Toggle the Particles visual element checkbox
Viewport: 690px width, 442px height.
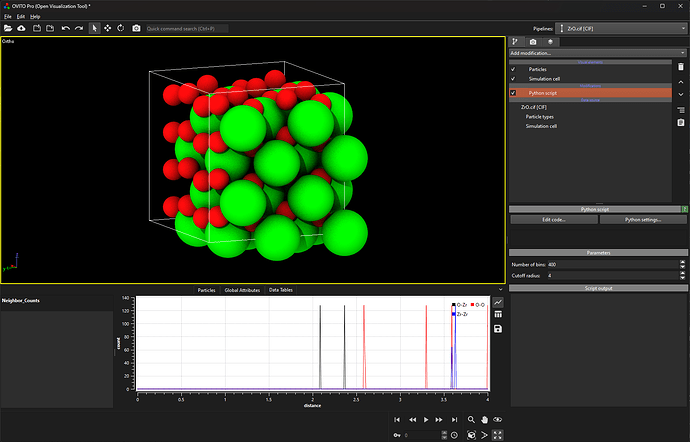513,69
